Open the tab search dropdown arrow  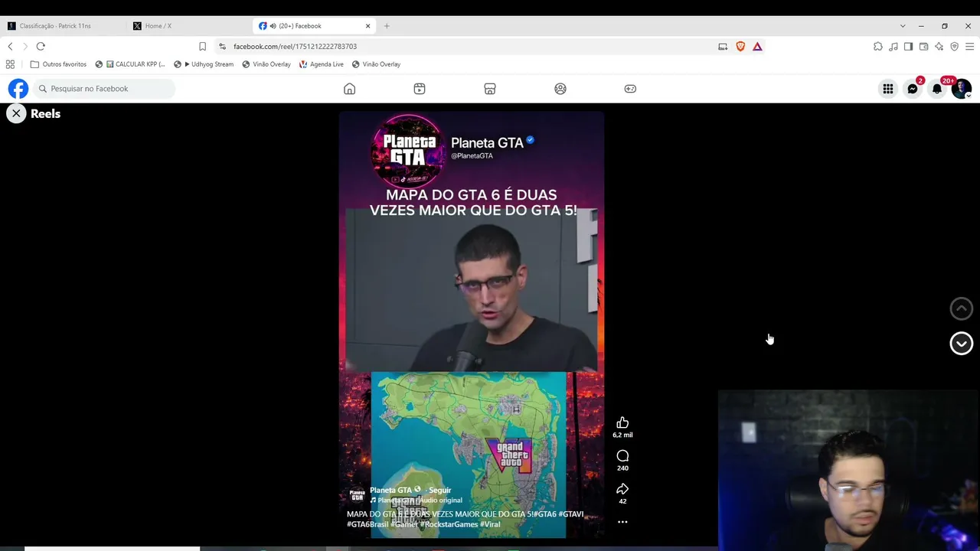pyautogui.click(x=903, y=26)
